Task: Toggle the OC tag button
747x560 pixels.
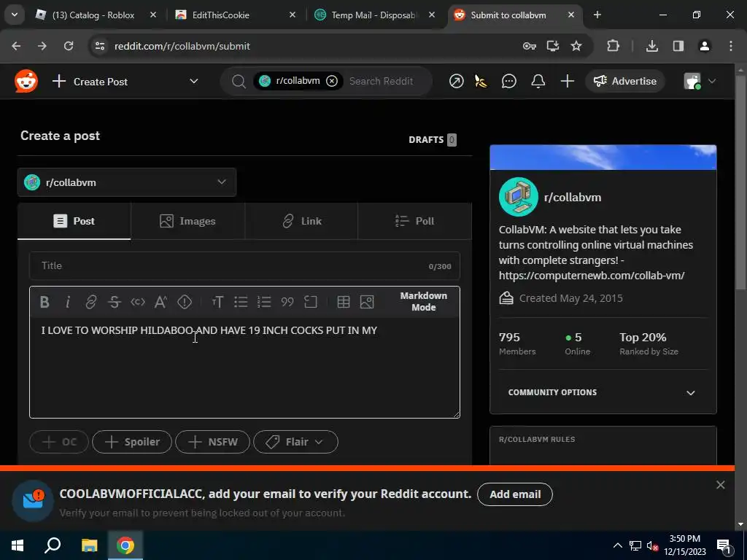Action: tap(59, 442)
